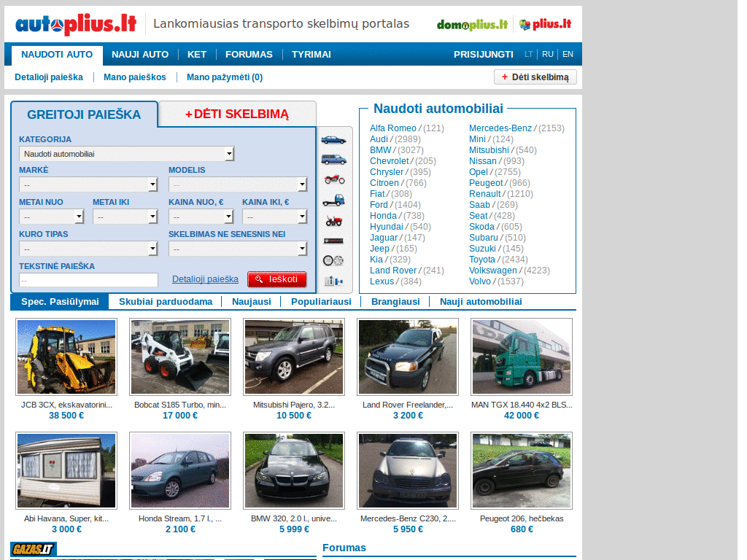Expand the Kaina nuo dropdown

[201, 217]
